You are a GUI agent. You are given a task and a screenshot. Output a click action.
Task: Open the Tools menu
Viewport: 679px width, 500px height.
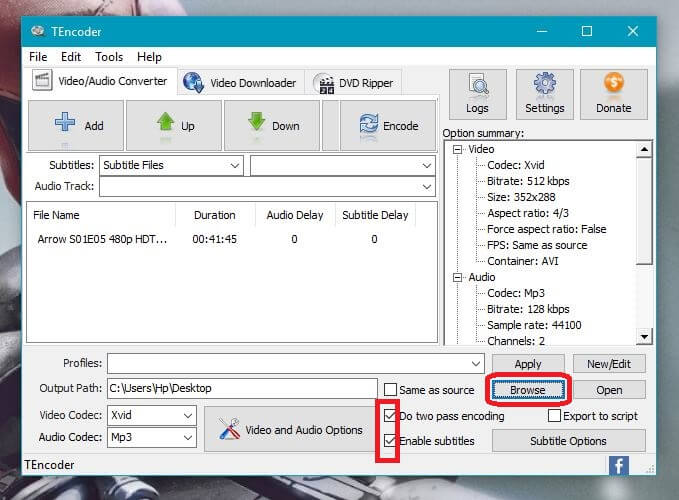point(109,57)
